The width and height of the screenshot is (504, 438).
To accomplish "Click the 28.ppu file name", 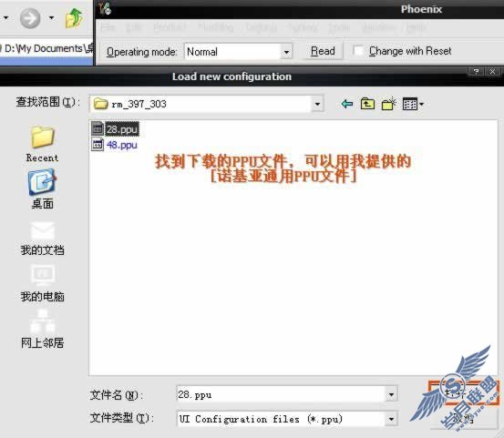I will click(122, 129).
